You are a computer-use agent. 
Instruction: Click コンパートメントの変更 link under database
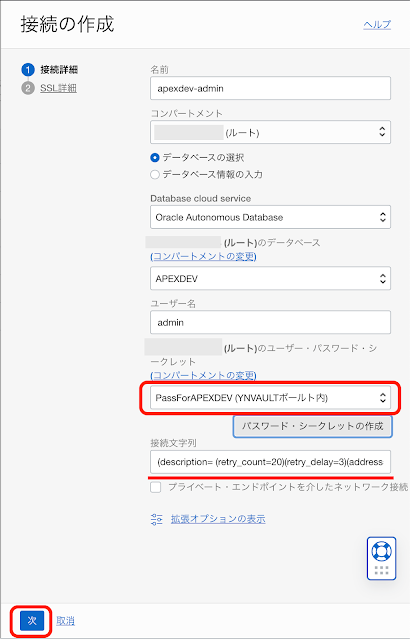[203, 256]
